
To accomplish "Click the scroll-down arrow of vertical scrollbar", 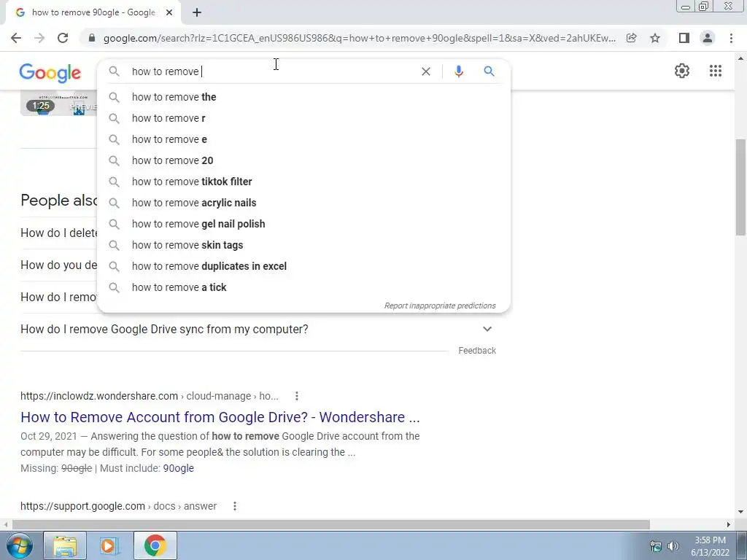I will pos(740,513).
